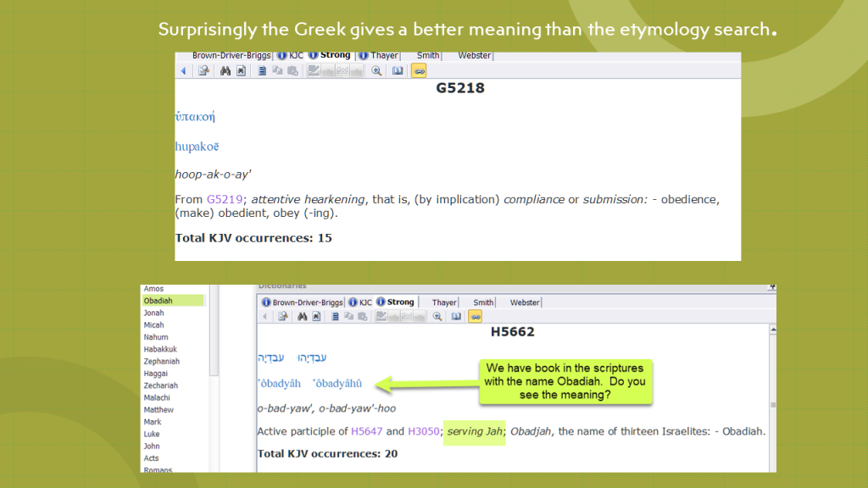Select Malachi in the book list
This screenshot has width=868, height=488.
[157, 398]
